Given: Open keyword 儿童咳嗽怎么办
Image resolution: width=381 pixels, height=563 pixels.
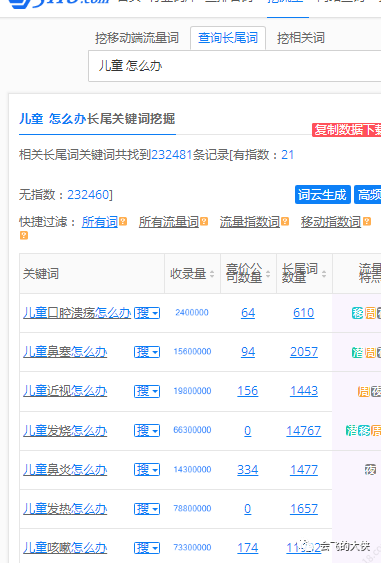Looking at the screenshot, I should pos(65,548).
